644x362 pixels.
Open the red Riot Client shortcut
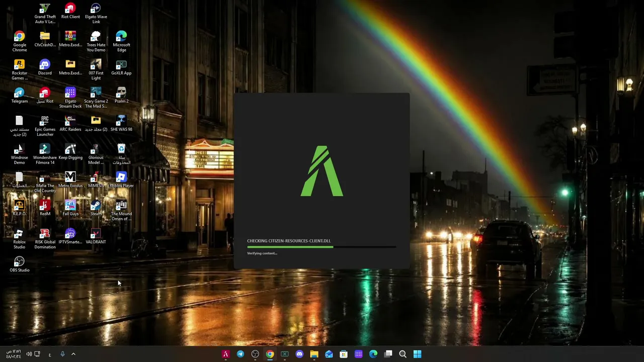[70, 11]
